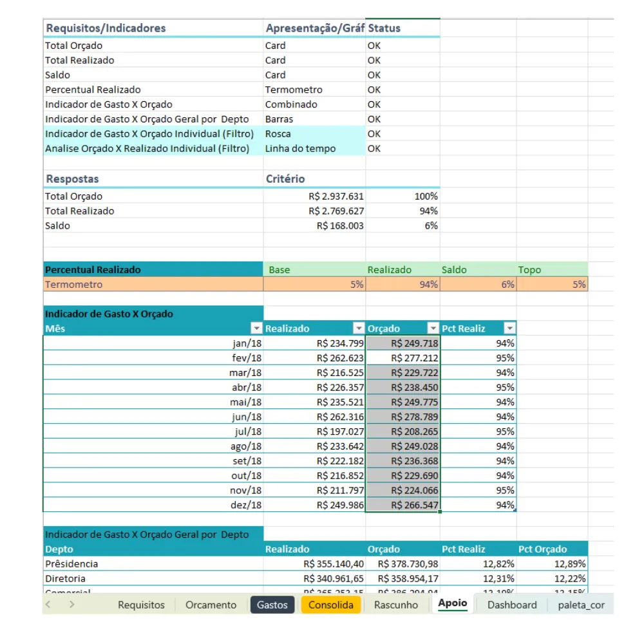Click the next sheet navigation arrow
The height and width of the screenshot is (644, 644).
click(72, 604)
